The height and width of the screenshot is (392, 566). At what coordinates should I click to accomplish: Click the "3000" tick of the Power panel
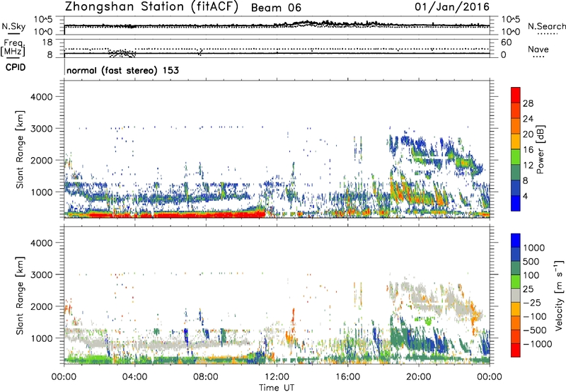click(x=42, y=129)
